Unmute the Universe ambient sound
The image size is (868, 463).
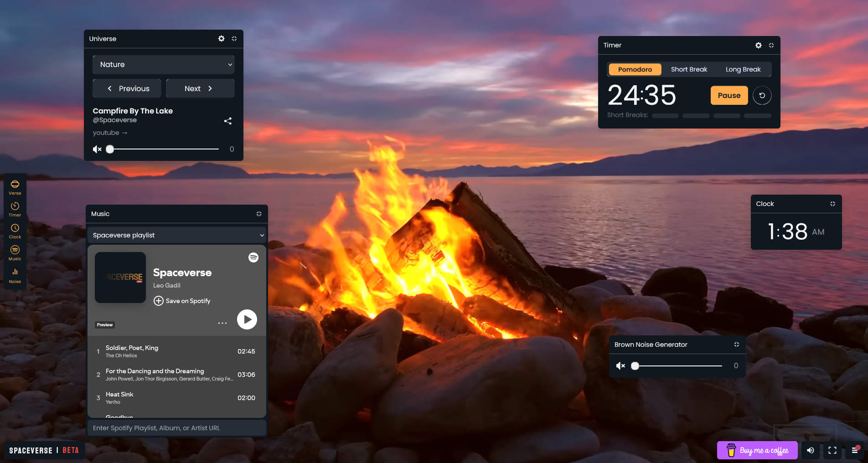(97, 149)
